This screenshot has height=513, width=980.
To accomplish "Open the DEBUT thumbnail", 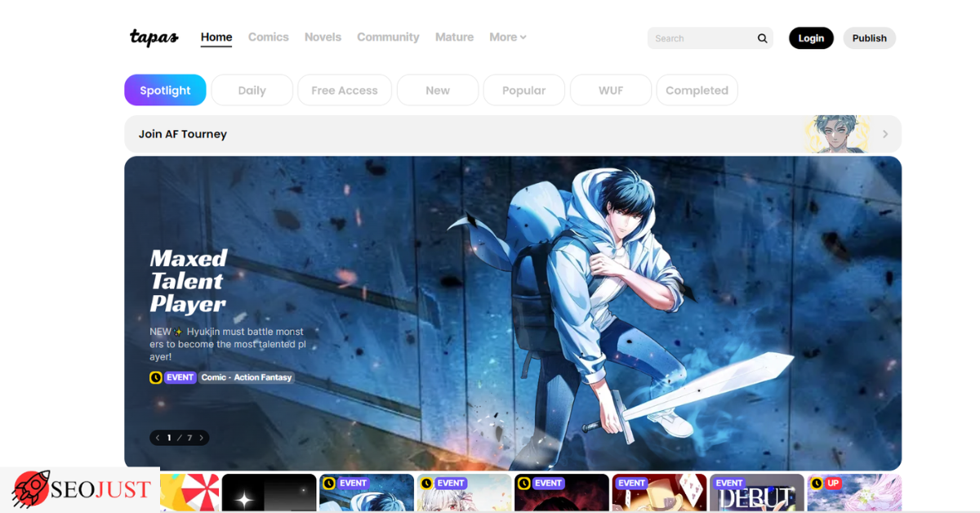I will click(x=757, y=493).
